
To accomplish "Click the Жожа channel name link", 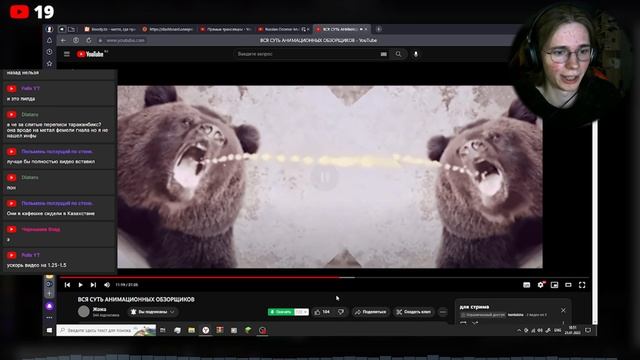I will [x=99, y=309].
